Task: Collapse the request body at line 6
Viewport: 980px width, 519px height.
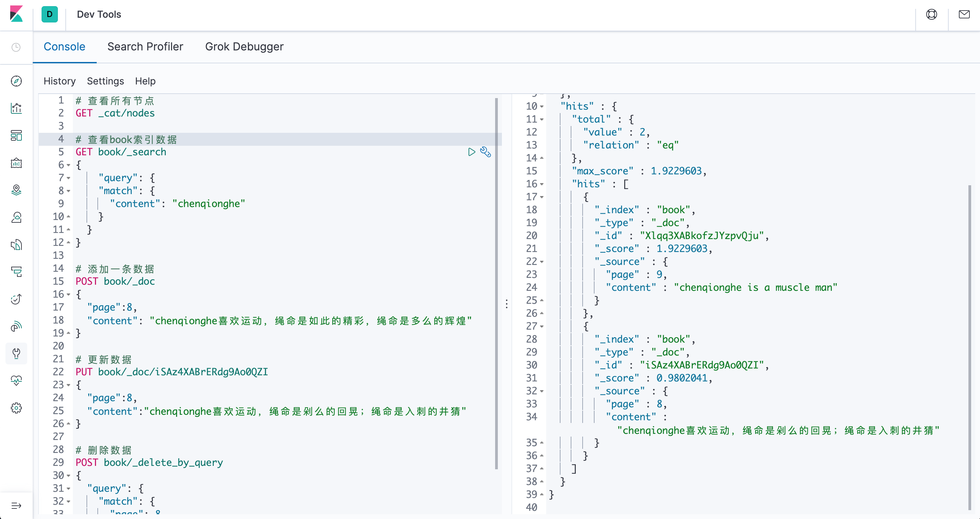Action: (68, 165)
